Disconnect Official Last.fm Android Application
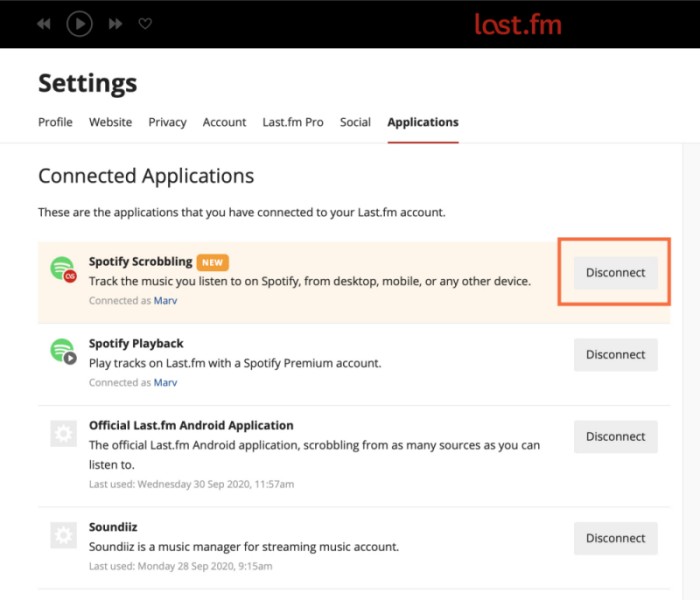This screenshot has width=700, height=600. 616,437
